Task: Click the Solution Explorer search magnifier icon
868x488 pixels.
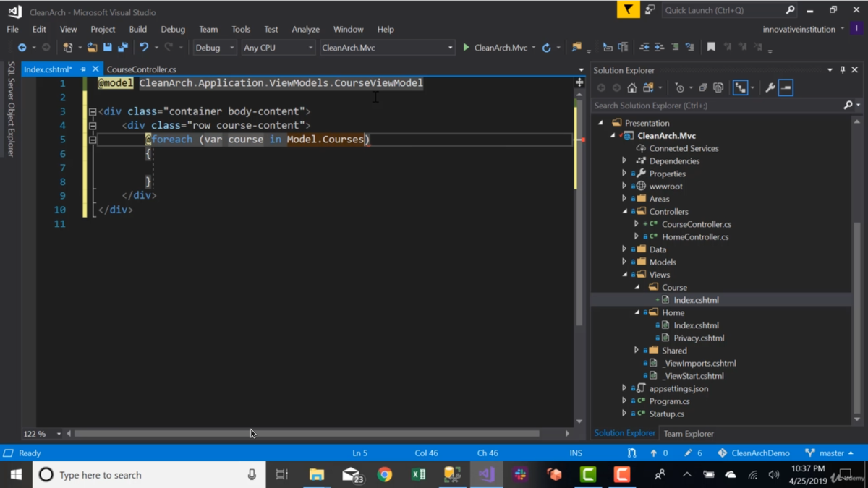Action: [x=848, y=106]
